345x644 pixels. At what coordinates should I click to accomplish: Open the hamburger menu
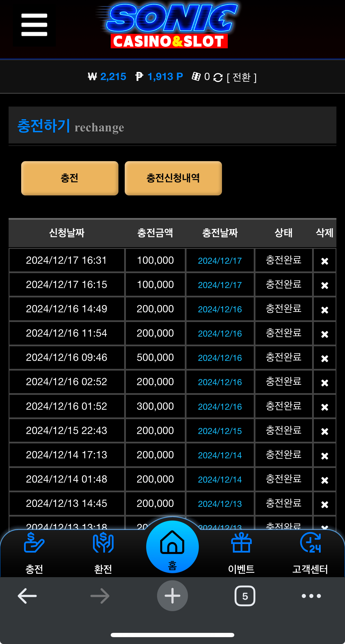34,25
